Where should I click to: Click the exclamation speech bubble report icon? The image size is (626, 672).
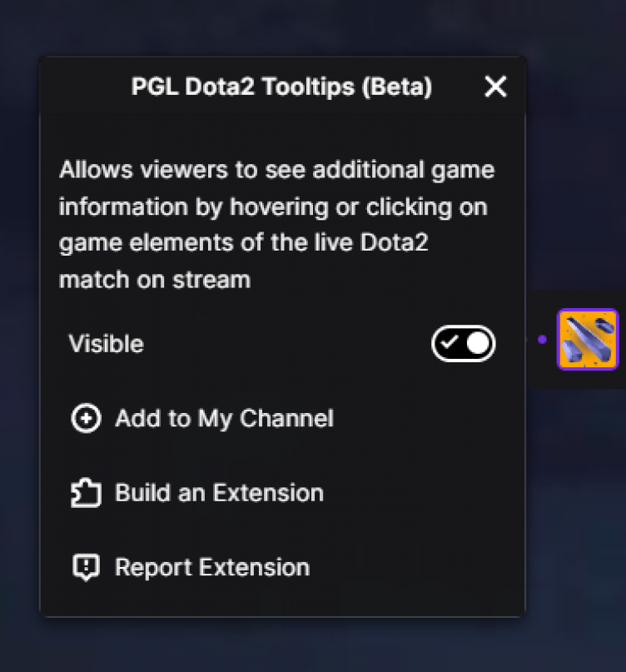click(x=86, y=568)
